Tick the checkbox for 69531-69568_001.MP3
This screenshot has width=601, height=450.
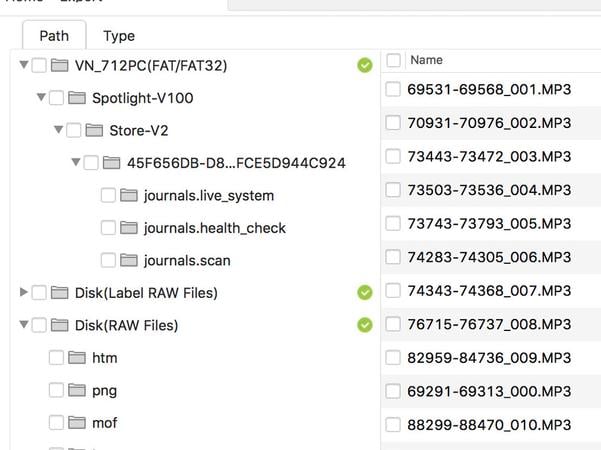coord(393,90)
